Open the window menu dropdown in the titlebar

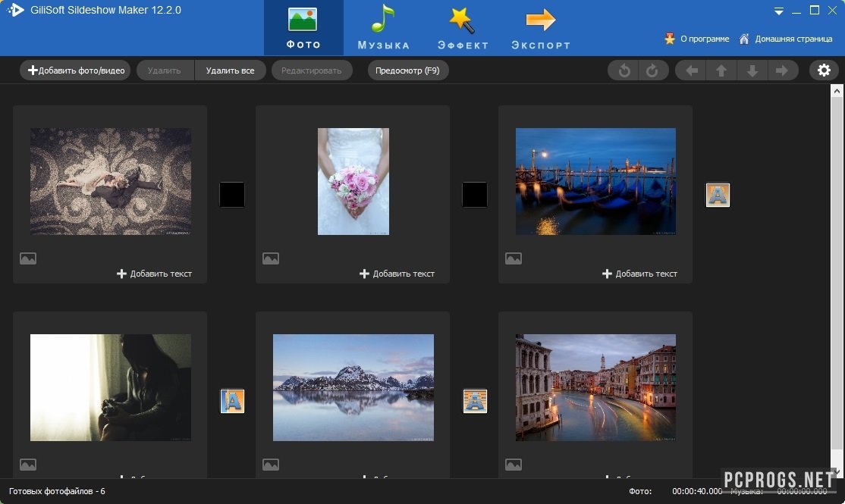[x=778, y=10]
